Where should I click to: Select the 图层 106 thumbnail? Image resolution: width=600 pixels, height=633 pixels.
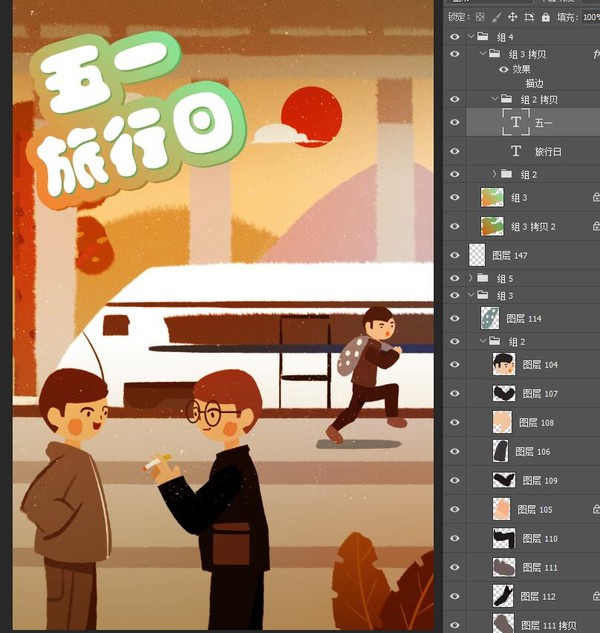(501, 451)
